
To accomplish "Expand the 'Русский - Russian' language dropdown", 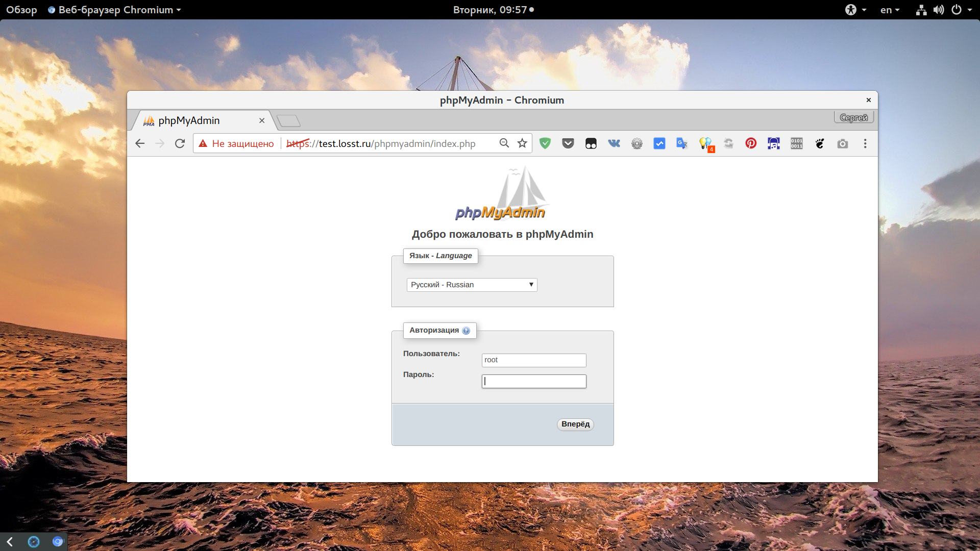I will pos(472,285).
